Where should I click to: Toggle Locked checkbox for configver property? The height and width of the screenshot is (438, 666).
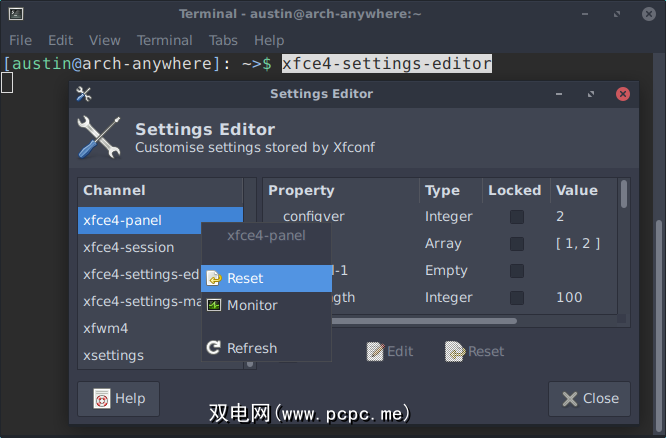(517, 216)
